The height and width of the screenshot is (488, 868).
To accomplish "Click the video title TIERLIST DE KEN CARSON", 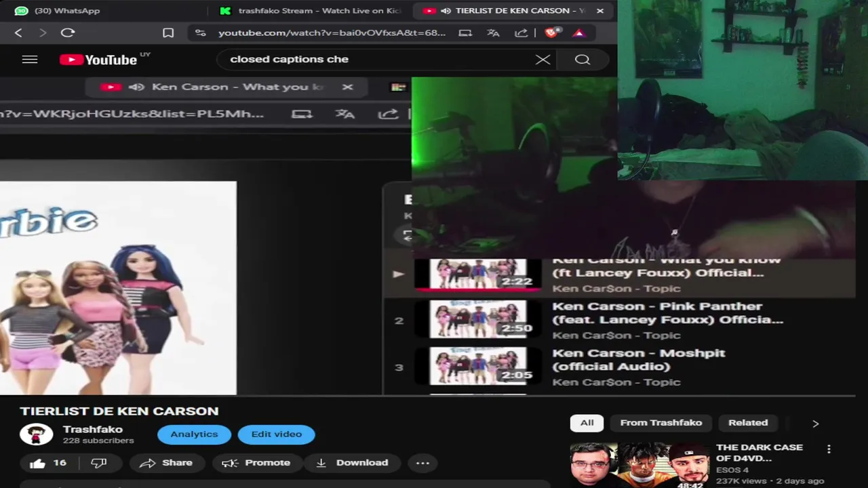I will tap(119, 411).
